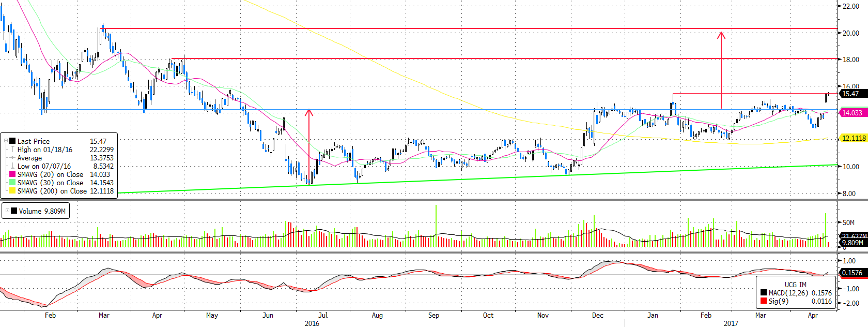This screenshot has width=868, height=327.
Task: Click the 'Jul' month label
Action: (x=323, y=315)
